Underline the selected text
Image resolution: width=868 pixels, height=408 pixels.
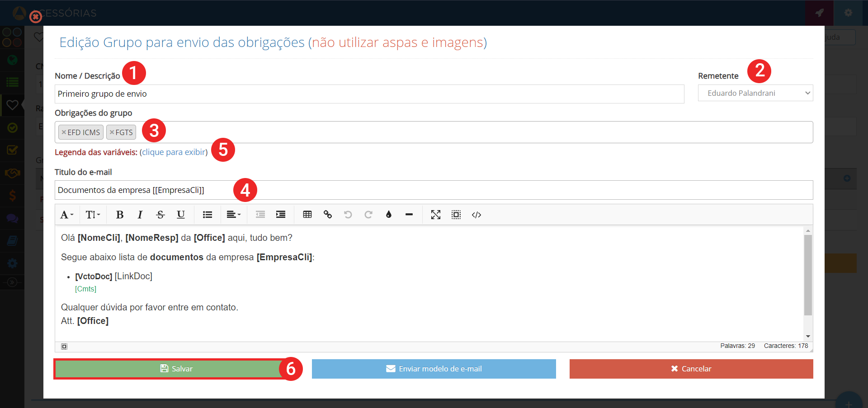click(x=181, y=215)
